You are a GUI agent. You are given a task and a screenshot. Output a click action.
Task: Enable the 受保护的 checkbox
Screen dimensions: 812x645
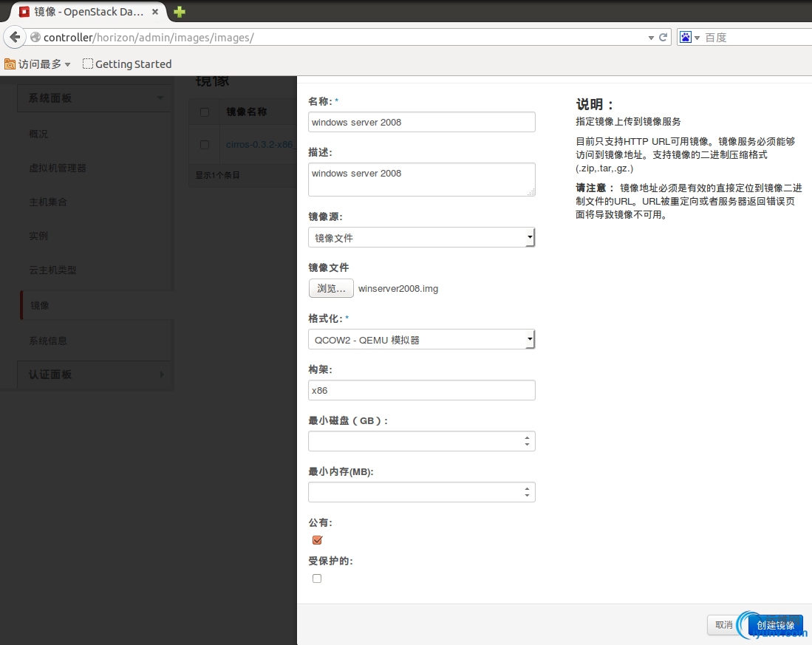317,579
